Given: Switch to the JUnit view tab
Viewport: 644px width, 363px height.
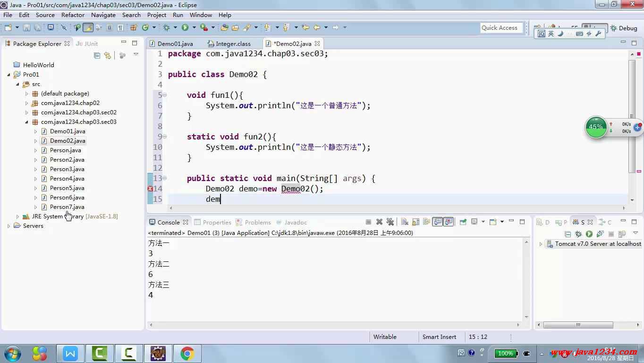Looking at the screenshot, I should [x=87, y=43].
